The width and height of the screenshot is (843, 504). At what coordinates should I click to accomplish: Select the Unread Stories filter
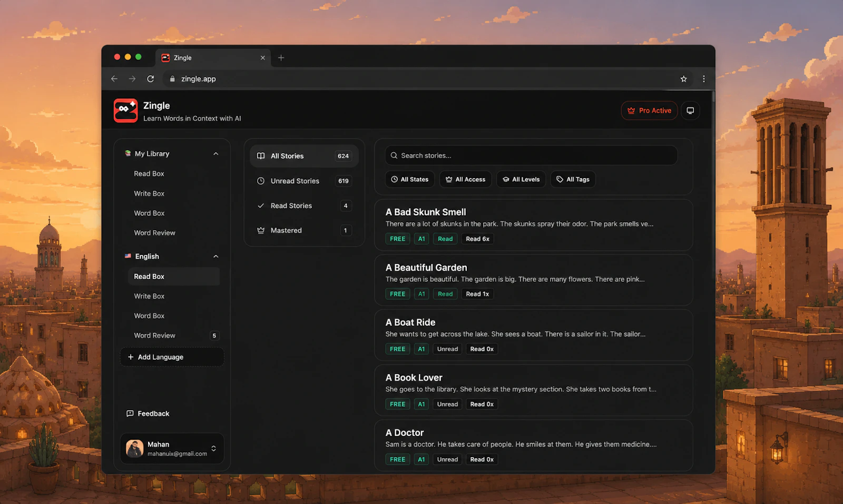304,181
